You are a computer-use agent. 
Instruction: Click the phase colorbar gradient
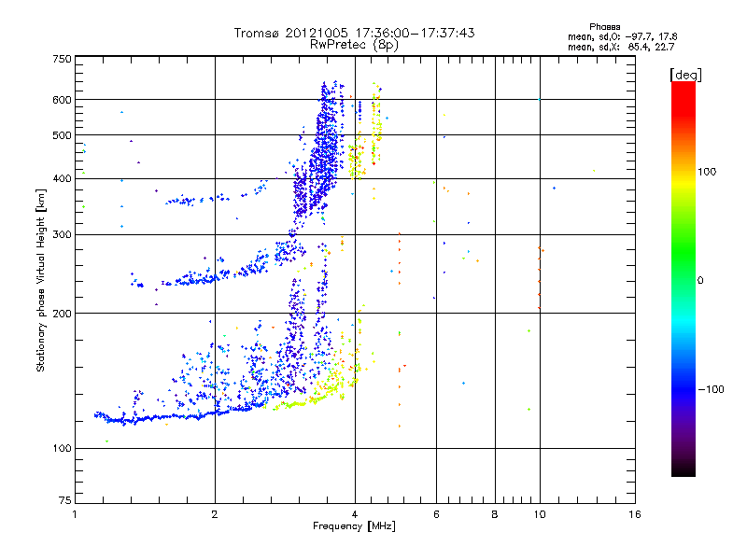coord(684,278)
